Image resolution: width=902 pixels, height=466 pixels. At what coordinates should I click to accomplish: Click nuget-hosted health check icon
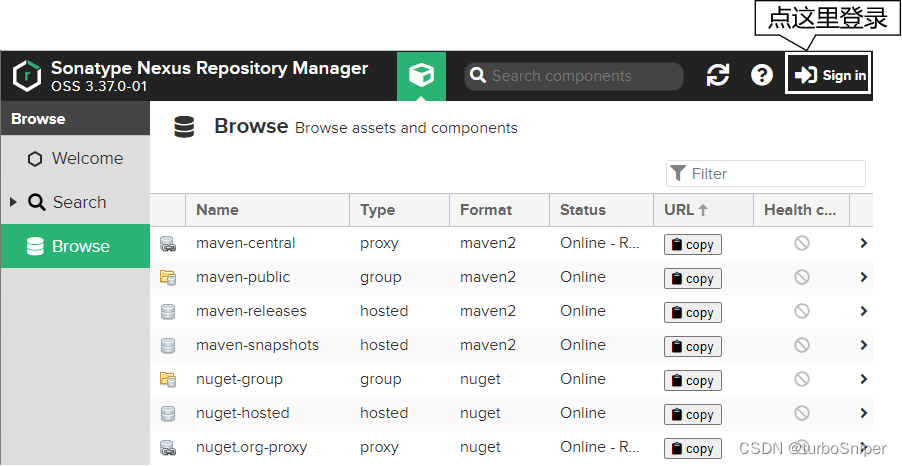pyautogui.click(x=802, y=413)
